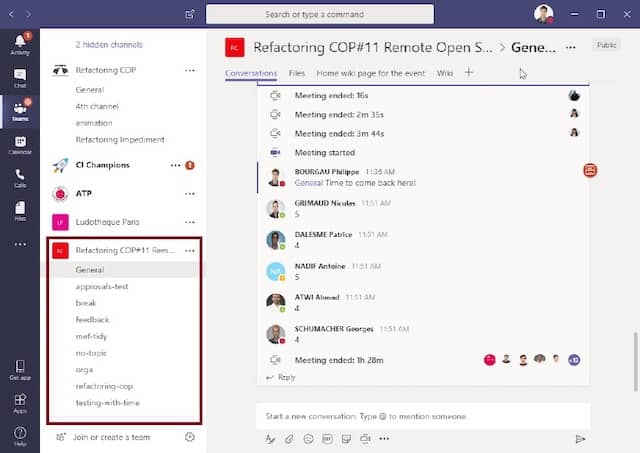Viewport: 640px width, 453px height.
Task: Open more options for CI Champions team
Action: tap(176, 165)
